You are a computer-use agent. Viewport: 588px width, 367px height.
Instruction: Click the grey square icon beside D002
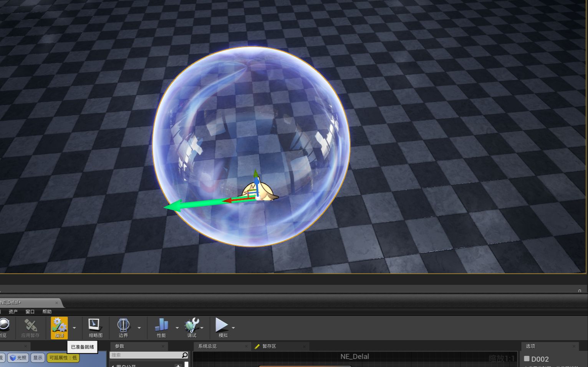[x=527, y=359]
